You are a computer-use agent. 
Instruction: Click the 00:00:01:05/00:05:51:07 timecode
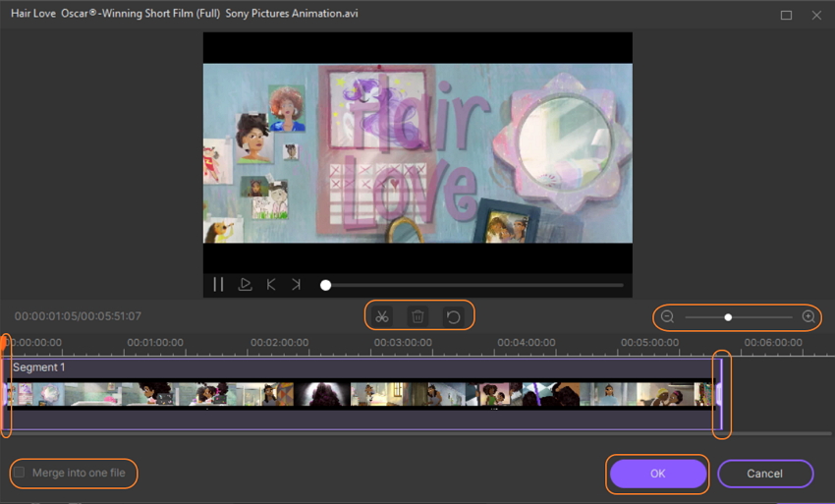click(78, 316)
